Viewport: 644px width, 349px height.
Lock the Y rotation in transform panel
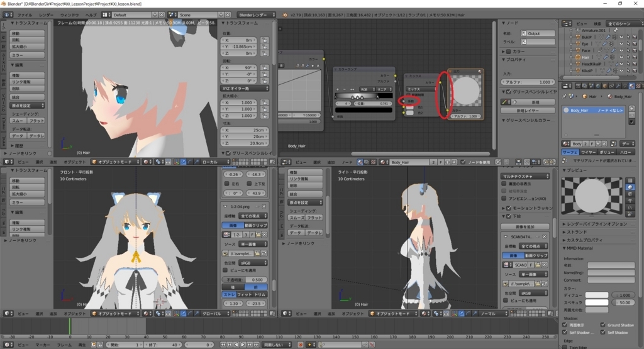(x=265, y=74)
